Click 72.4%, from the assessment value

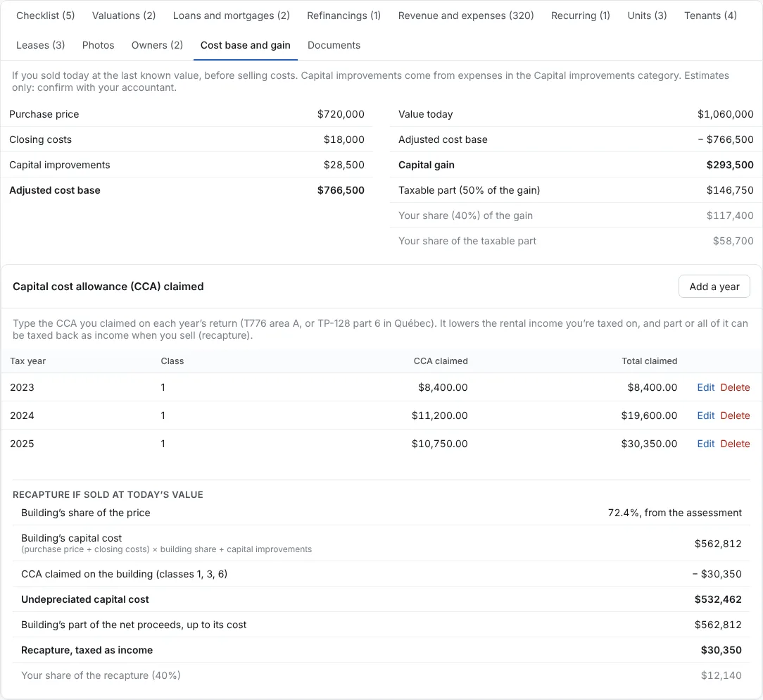click(674, 513)
